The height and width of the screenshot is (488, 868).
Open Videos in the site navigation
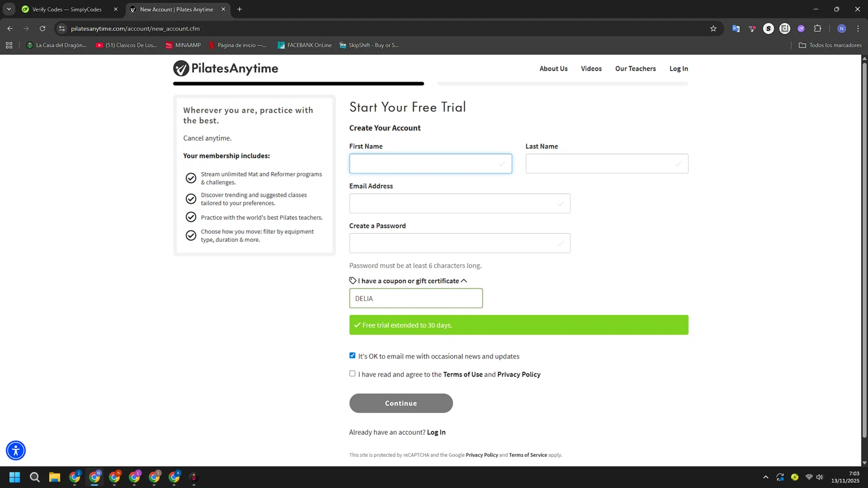tap(591, 68)
